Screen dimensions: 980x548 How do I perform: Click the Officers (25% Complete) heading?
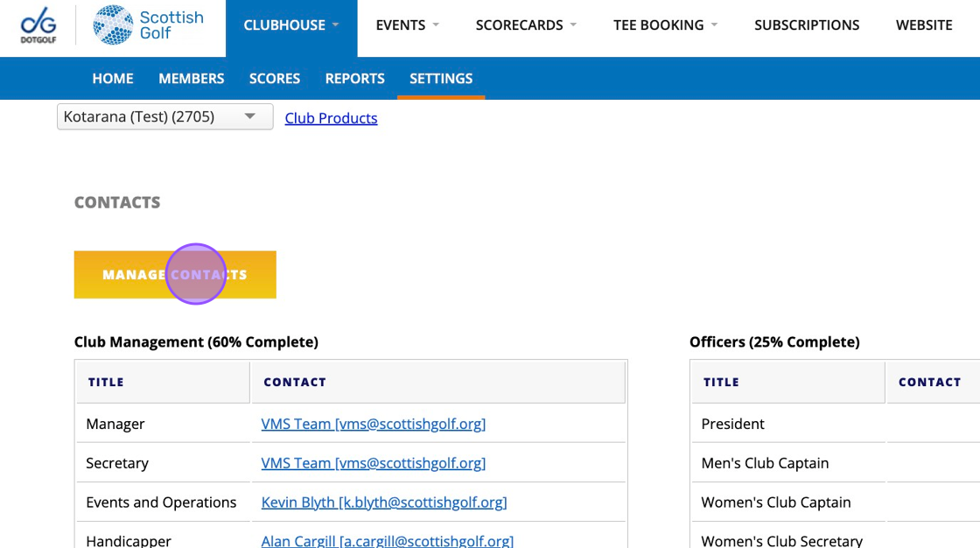tap(774, 341)
